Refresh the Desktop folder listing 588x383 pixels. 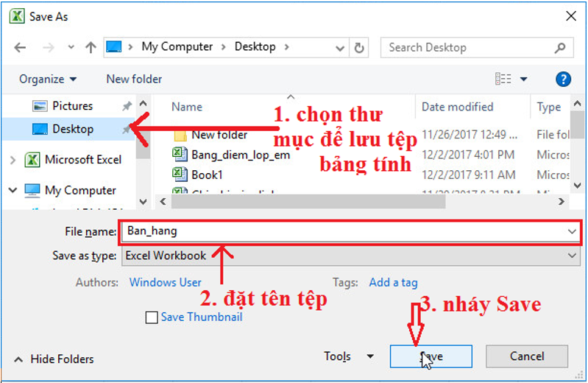pos(359,48)
